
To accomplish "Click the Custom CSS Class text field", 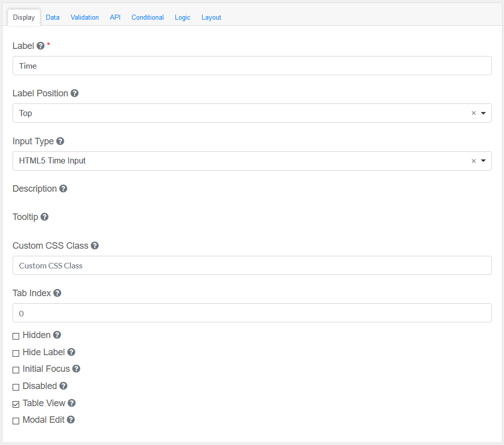I will coord(252,265).
